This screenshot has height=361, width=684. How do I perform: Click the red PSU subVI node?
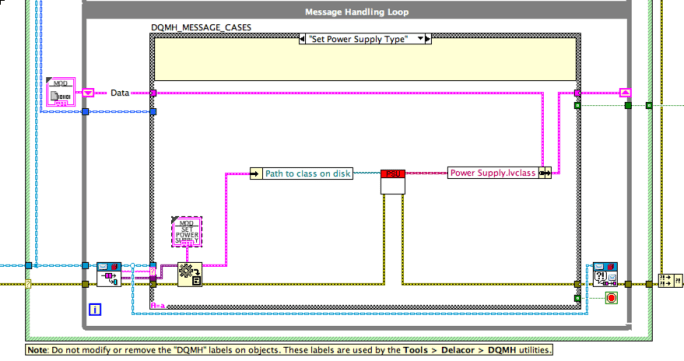393,182
